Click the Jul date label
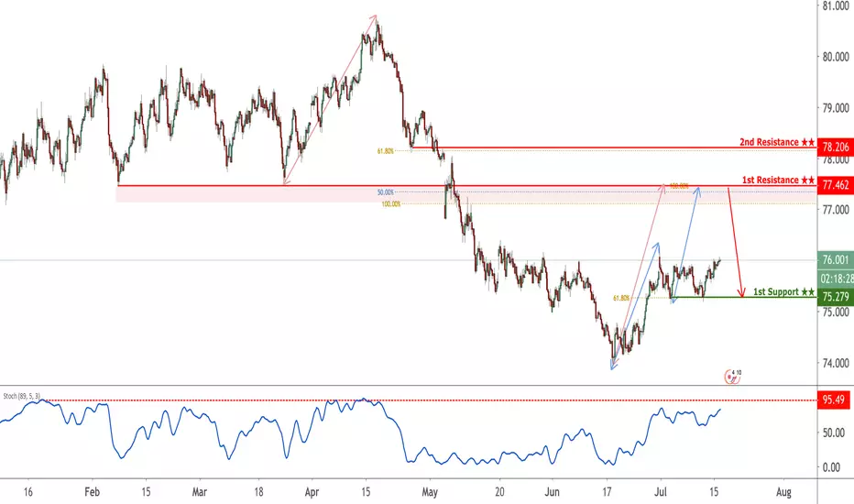This screenshot has height=504, width=854. 660,492
